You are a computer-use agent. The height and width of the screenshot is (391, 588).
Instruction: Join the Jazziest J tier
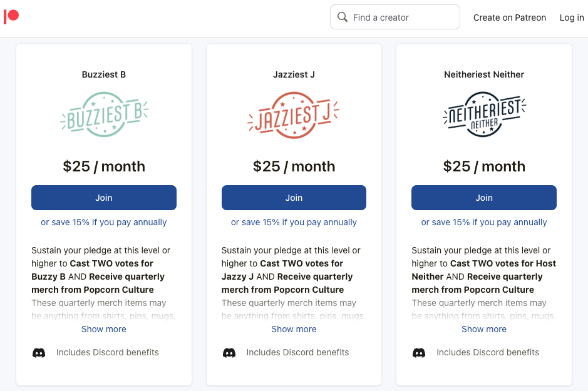pos(294,198)
